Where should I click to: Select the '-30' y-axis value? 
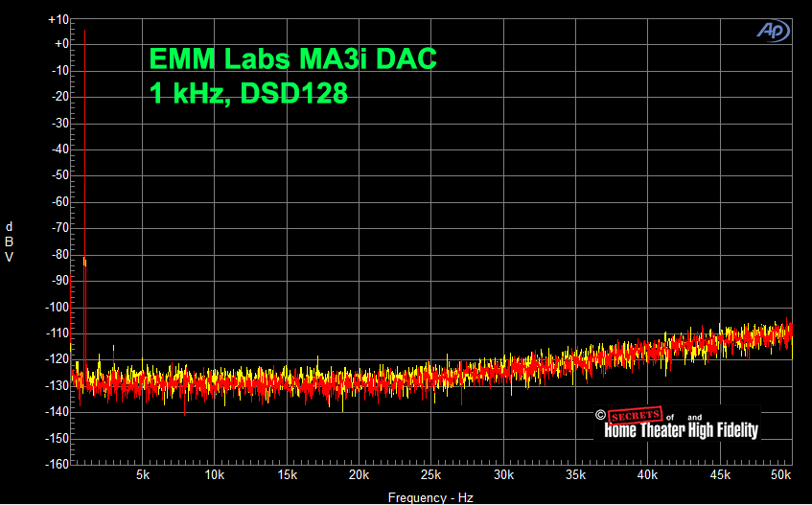point(60,124)
